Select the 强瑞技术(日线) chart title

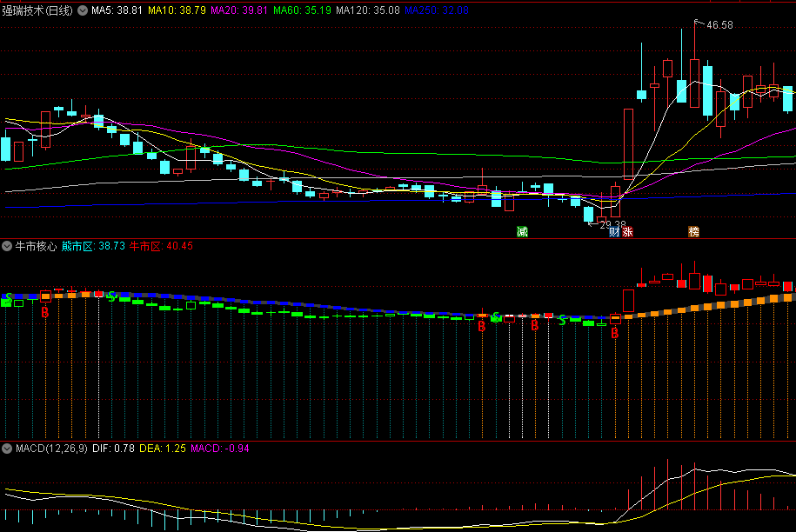pyautogui.click(x=37, y=10)
